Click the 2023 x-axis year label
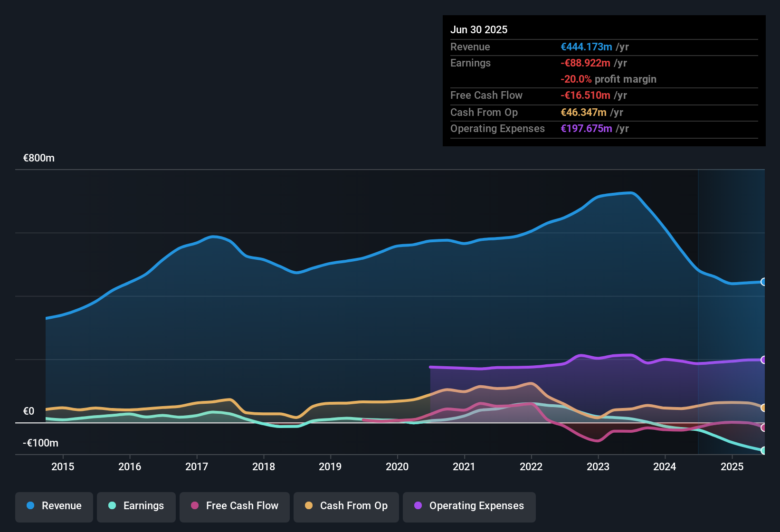Screen dimensions: 780x532 (x=598, y=466)
